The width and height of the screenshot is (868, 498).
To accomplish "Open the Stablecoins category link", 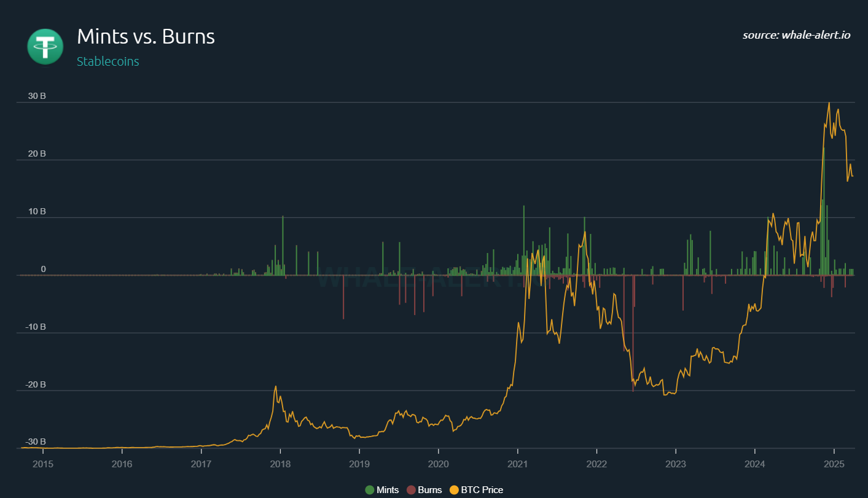I will click(x=108, y=61).
